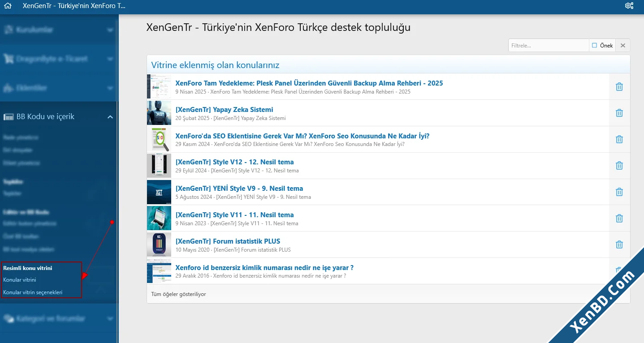Image resolution: width=644 pixels, height=343 pixels.
Task: Click the date "10 Mayıs 2020"
Action: pyautogui.click(x=192, y=250)
